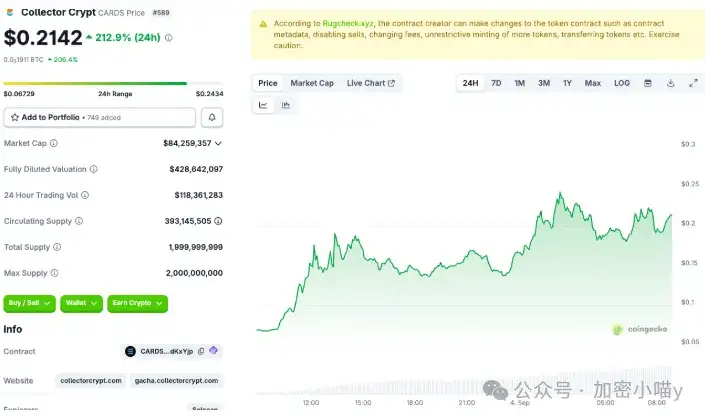Copy the CARDS contract address
Viewport: 705px width, 418px height.
(201, 351)
